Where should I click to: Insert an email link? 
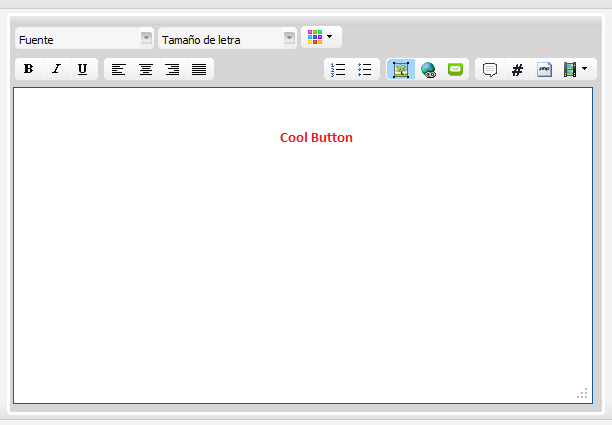coord(456,70)
